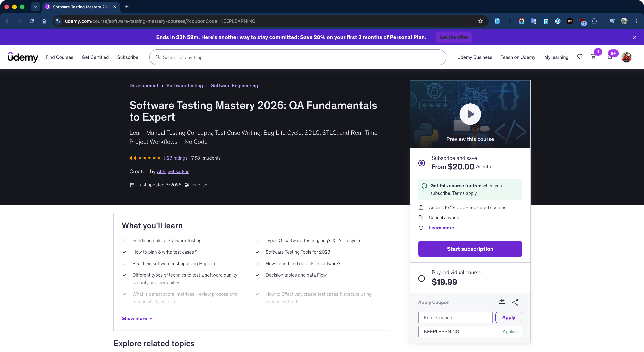This screenshot has height=352, width=644.
Task: Dismiss promo banner with X icon
Action: [x=634, y=37]
